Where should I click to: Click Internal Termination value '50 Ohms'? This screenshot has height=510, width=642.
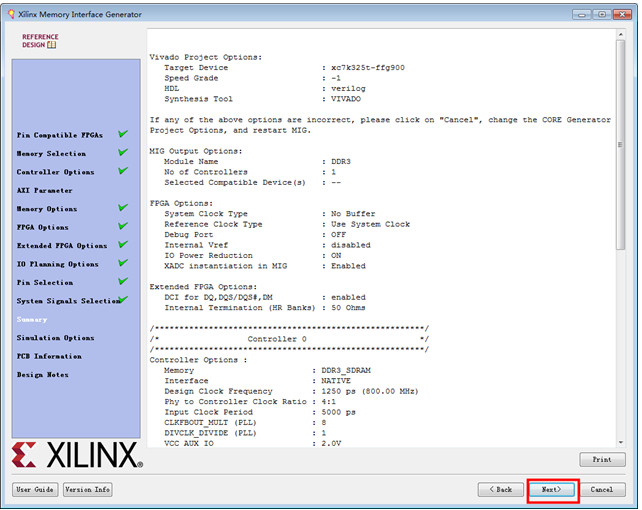tap(348, 308)
